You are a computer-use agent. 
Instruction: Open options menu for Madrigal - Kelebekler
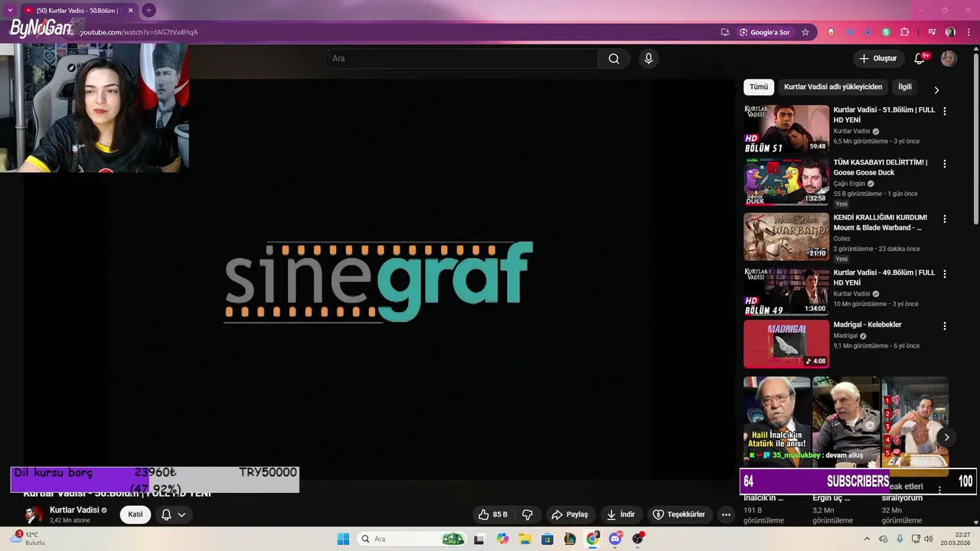pyautogui.click(x=944, y=326)
